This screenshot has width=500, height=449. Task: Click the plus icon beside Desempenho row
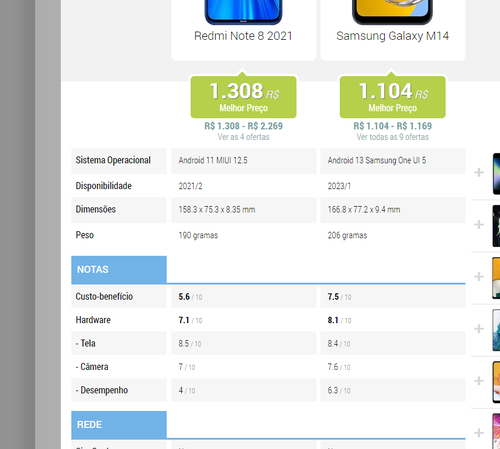pos(479,381)
